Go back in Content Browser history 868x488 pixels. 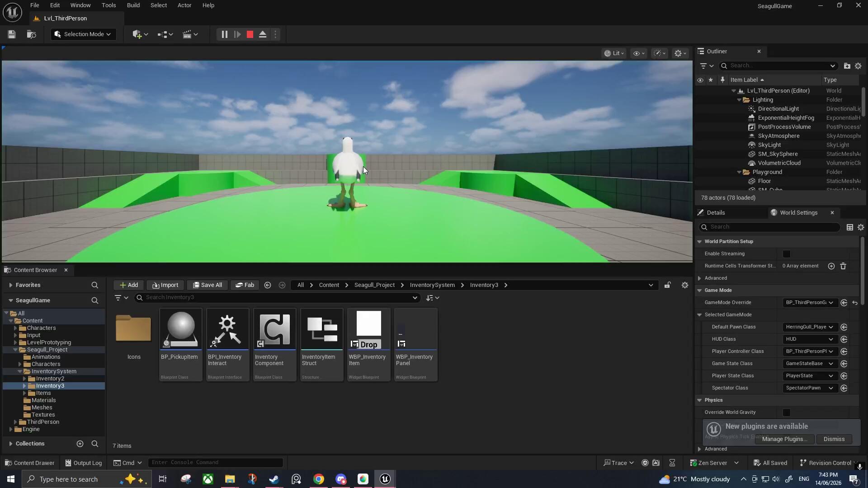(268, 285)
